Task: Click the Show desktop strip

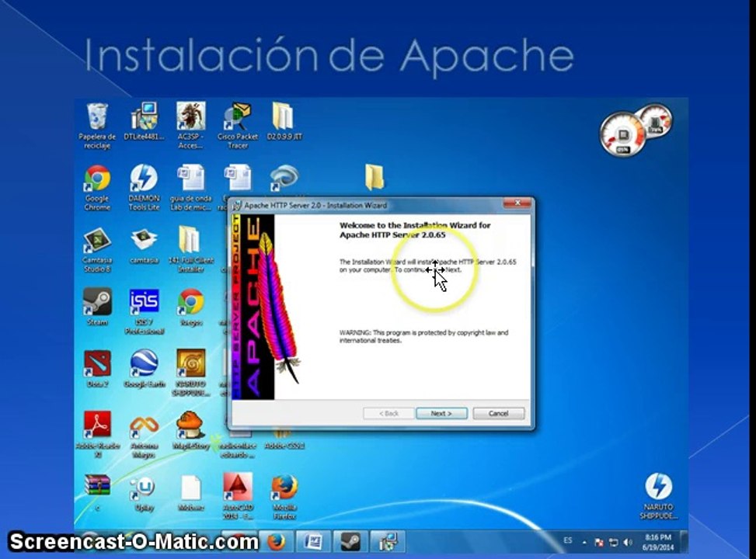Action: click(685, 542)
